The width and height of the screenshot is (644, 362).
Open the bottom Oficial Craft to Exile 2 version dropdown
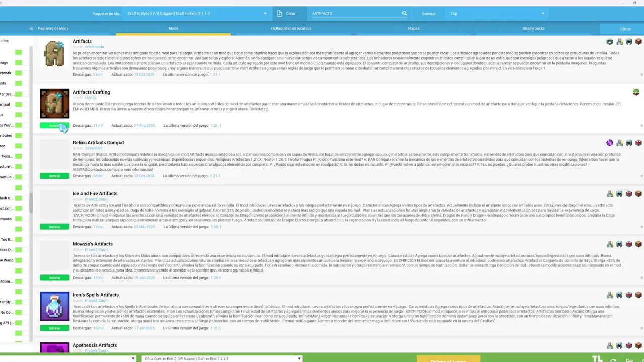pyautogui.click(x=222, y=359)
